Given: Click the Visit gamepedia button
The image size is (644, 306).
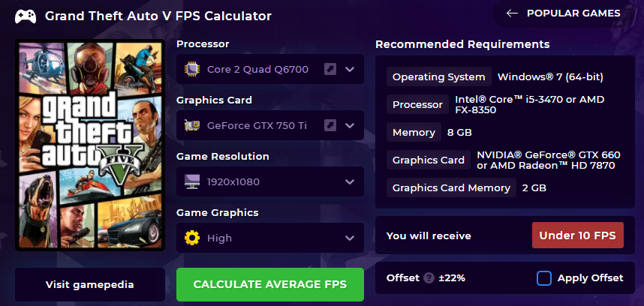Looking at the screenshot, I should (89, 285).
